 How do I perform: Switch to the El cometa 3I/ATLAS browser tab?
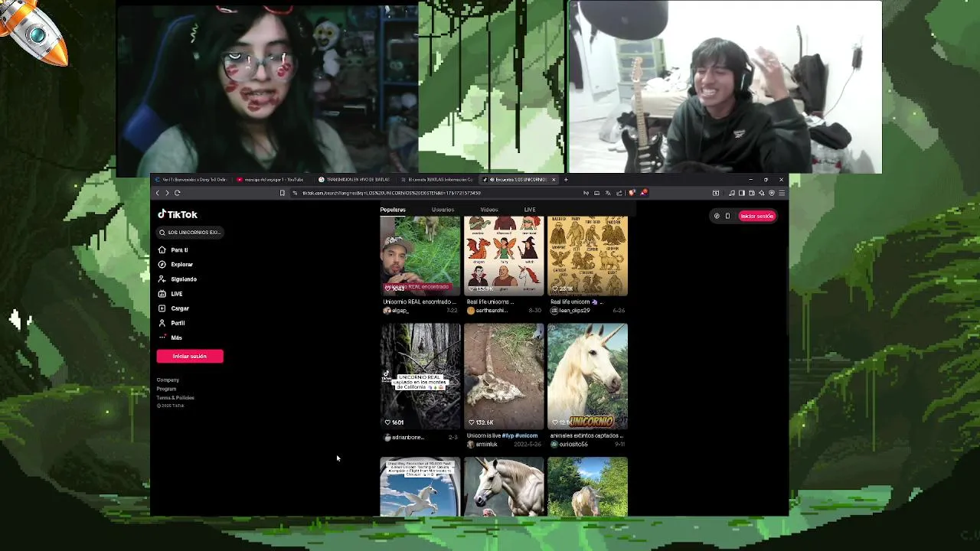tap(436, 180)
